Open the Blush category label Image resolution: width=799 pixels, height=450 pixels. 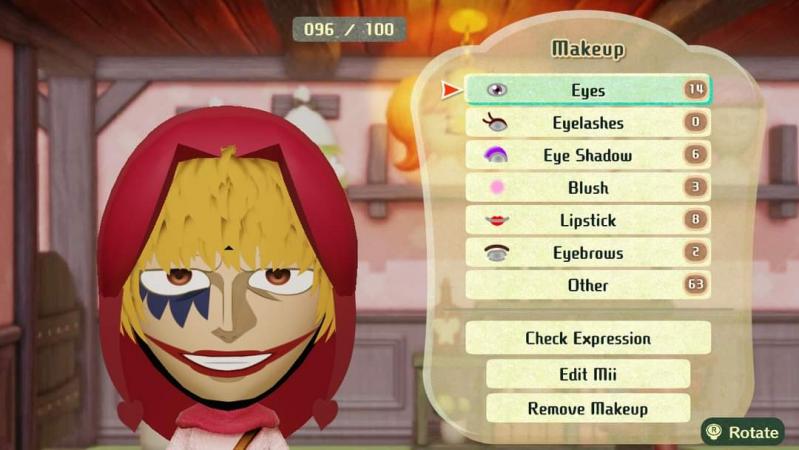tap(588, 188)
